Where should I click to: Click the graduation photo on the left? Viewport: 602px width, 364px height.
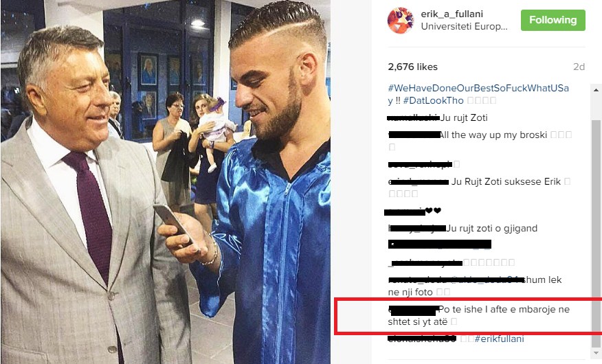coord(166,182)
